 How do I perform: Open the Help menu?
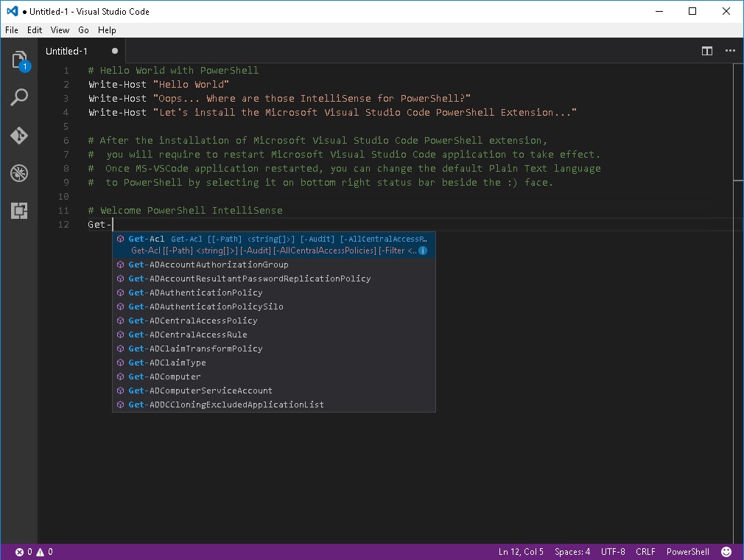point(107,30)
